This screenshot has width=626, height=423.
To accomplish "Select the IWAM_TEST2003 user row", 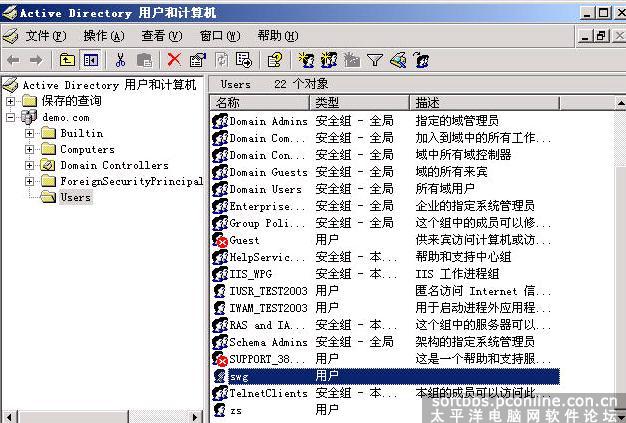I will [x=385, y=308].
